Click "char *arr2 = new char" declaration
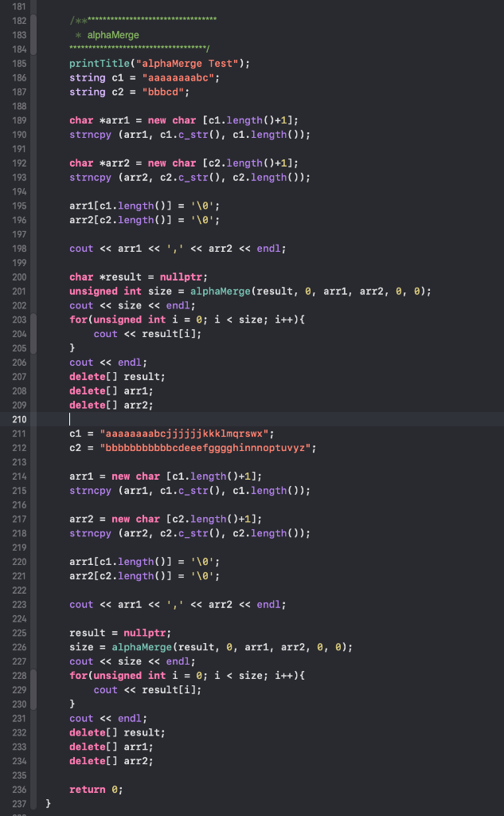The width and height of the screenshot is (504, 816). [133, 163]
